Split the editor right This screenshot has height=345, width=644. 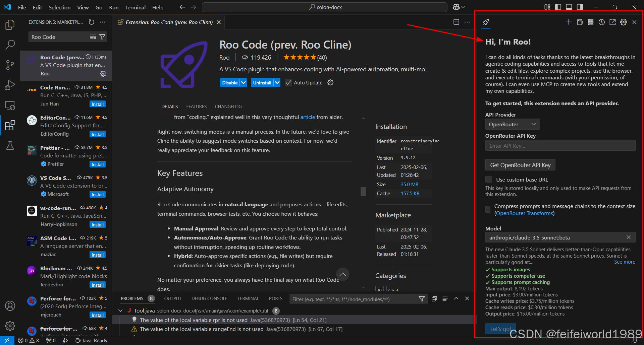tap(456, 22)
